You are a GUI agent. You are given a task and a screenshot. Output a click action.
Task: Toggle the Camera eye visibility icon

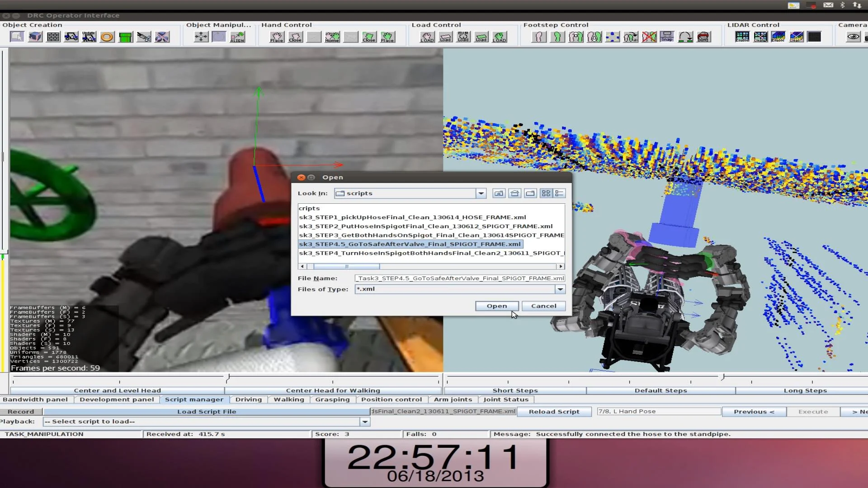click(853, 37)
